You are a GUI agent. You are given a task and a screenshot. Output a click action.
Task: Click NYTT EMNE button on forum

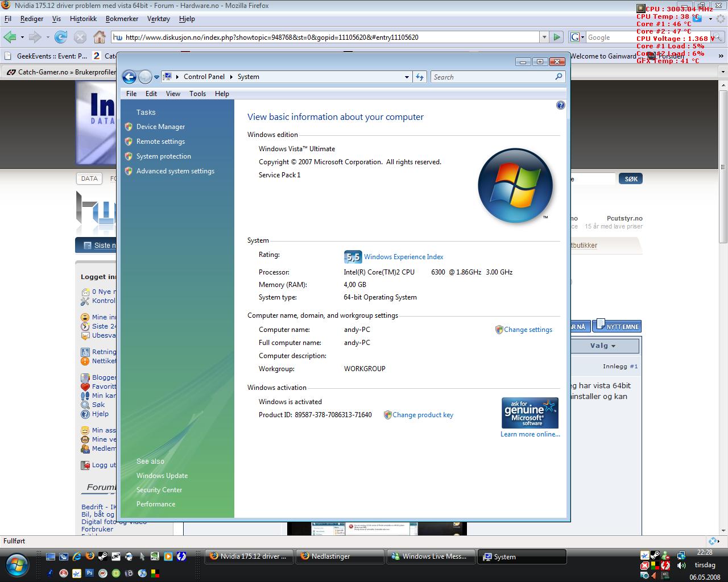point(617,326)
